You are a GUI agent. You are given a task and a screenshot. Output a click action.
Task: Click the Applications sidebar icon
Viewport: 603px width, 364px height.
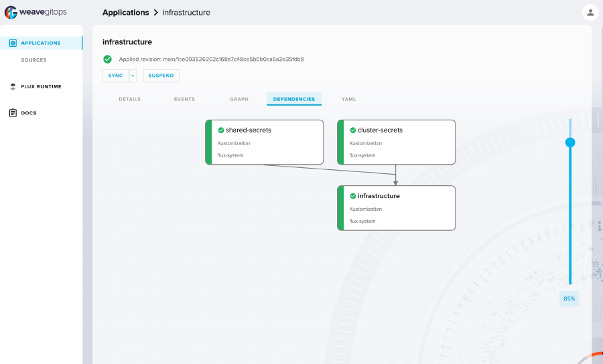pyautogui.click(x=13, y=43)
